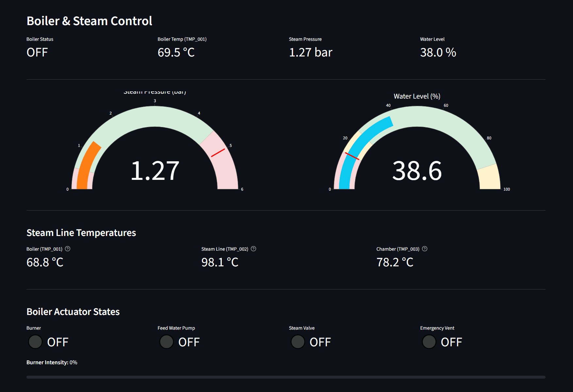The height and width of the screenshot is (392, 573).
Task: Click the Emergency Vent switch circle icon
Action: tap(429, 342)
